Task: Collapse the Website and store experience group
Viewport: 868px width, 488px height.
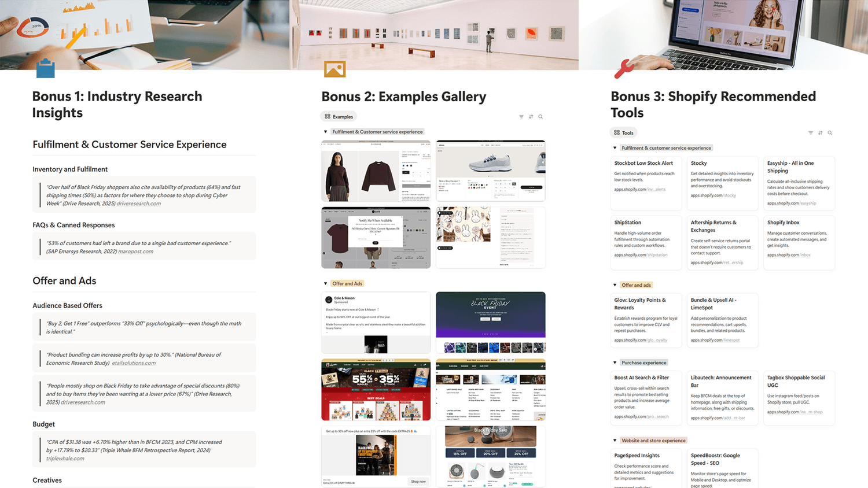Action: click(615, 441)
